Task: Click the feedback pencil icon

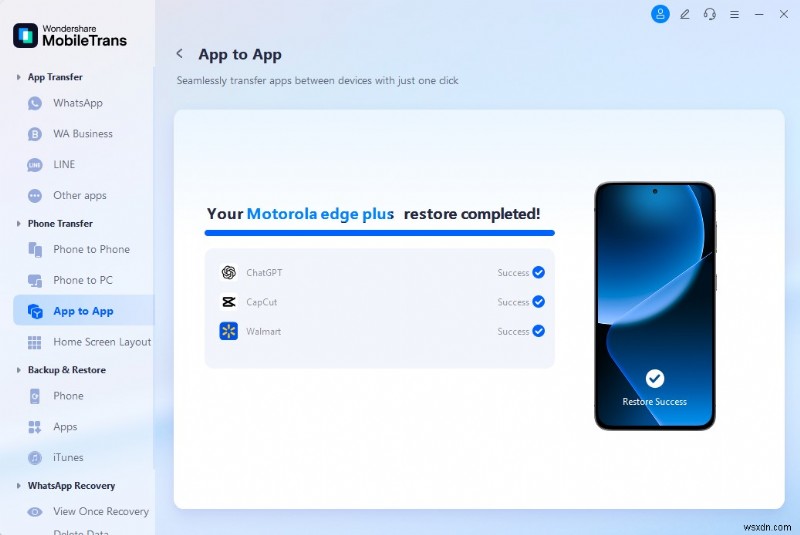Action: (685, 14)
